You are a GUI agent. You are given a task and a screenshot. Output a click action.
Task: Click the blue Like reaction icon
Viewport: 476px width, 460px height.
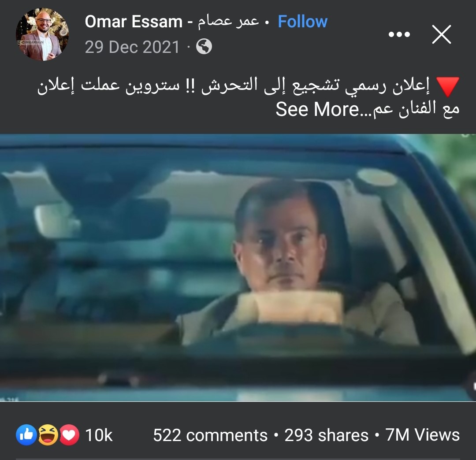(26, 435)
